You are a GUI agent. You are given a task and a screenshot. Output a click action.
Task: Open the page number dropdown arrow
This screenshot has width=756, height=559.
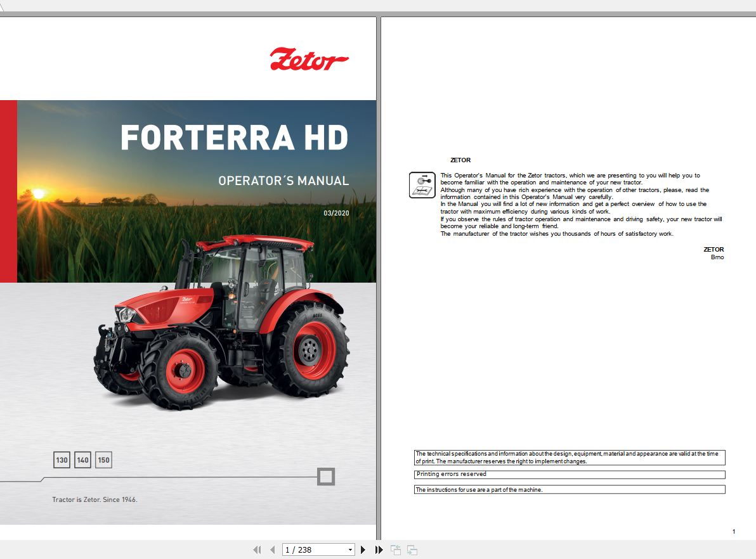click(350, 550)
